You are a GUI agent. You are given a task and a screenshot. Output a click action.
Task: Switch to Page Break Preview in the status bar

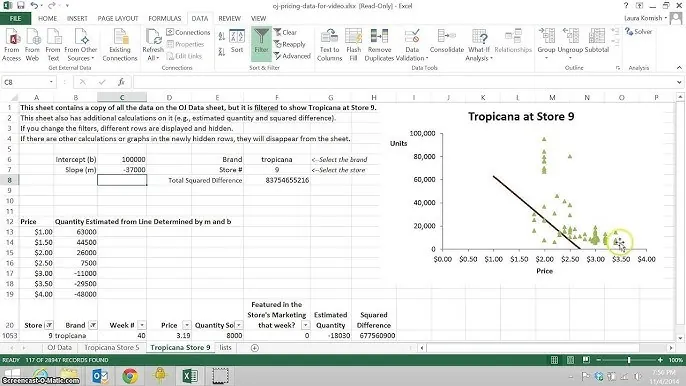[x=586, y=360]
